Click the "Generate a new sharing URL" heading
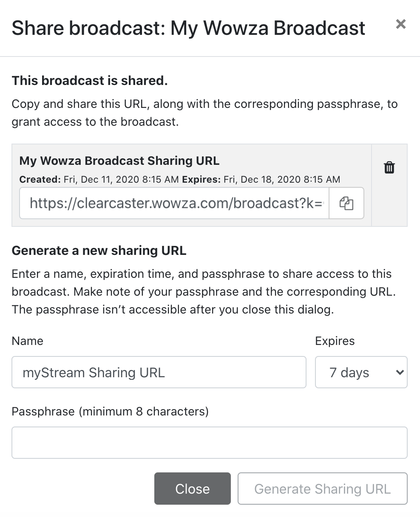The width and height of the screenshot is (420, 517). (x=99, y=251)
